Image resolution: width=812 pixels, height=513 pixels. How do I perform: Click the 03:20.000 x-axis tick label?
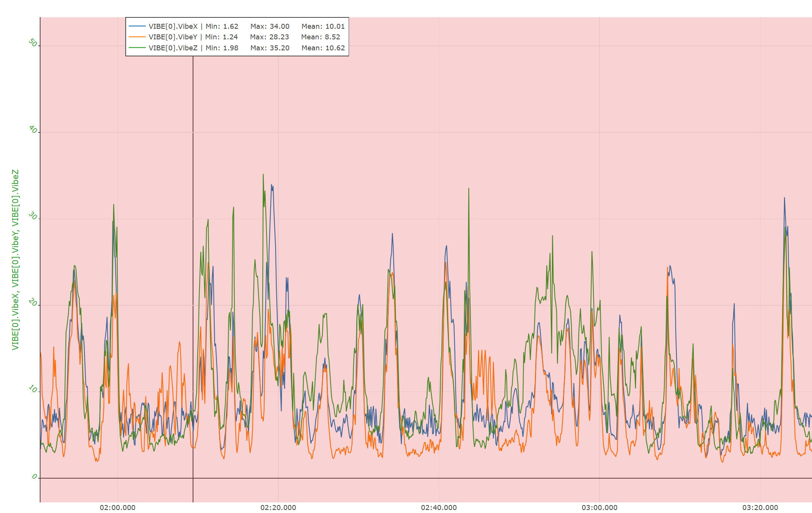click(x=760, y=508)
